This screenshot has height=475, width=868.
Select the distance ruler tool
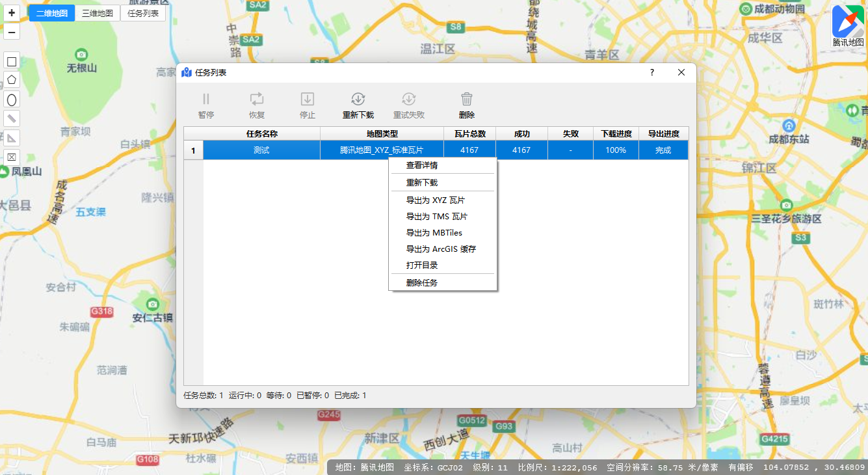[x=12, y=118]
